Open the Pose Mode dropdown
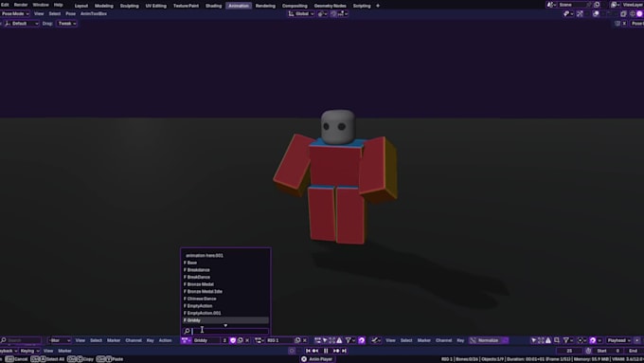 tap(15, 13)
